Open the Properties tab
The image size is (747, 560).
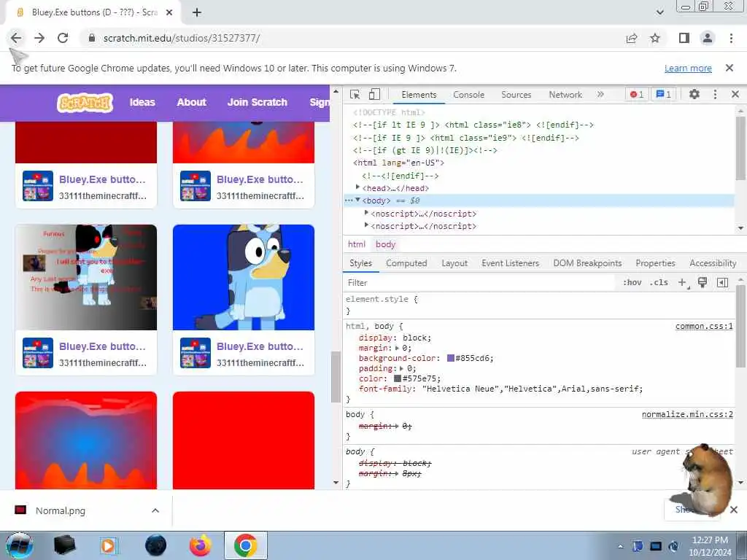655,262
